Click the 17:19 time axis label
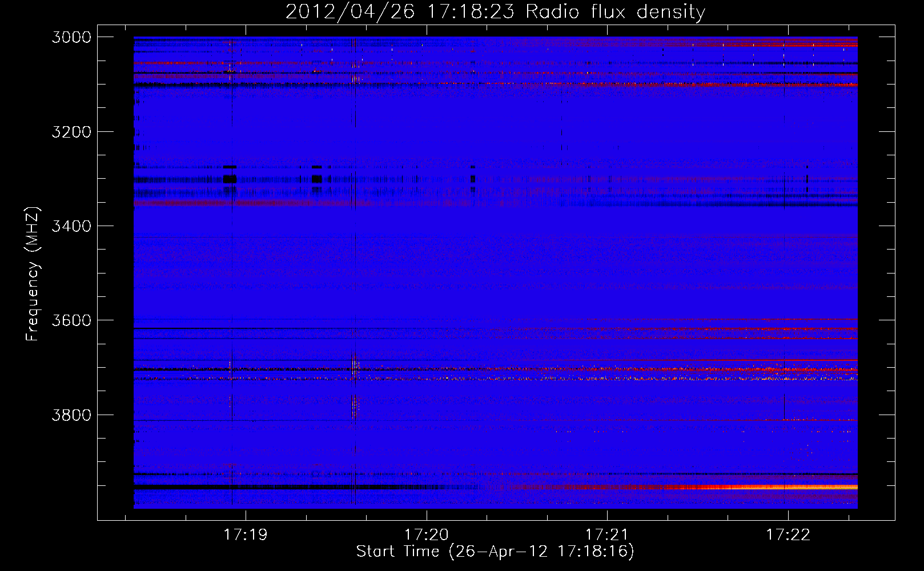Image resolution: width=924 pixels, height=571 pixels. pyautogui.click(x=246, y=534)
